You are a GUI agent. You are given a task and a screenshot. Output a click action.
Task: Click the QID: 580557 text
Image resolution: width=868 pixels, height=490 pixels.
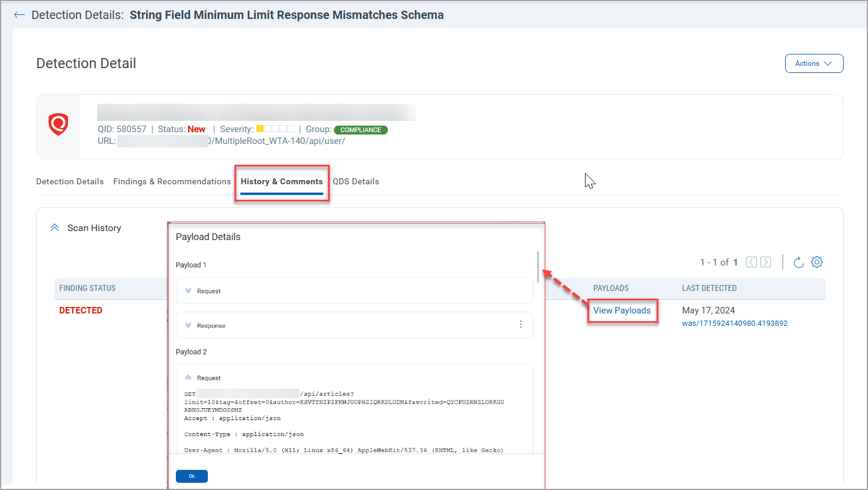point(122,129)
